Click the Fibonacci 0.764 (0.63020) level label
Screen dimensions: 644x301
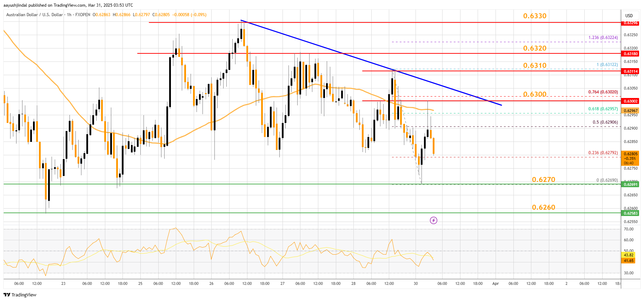point(603,92)
